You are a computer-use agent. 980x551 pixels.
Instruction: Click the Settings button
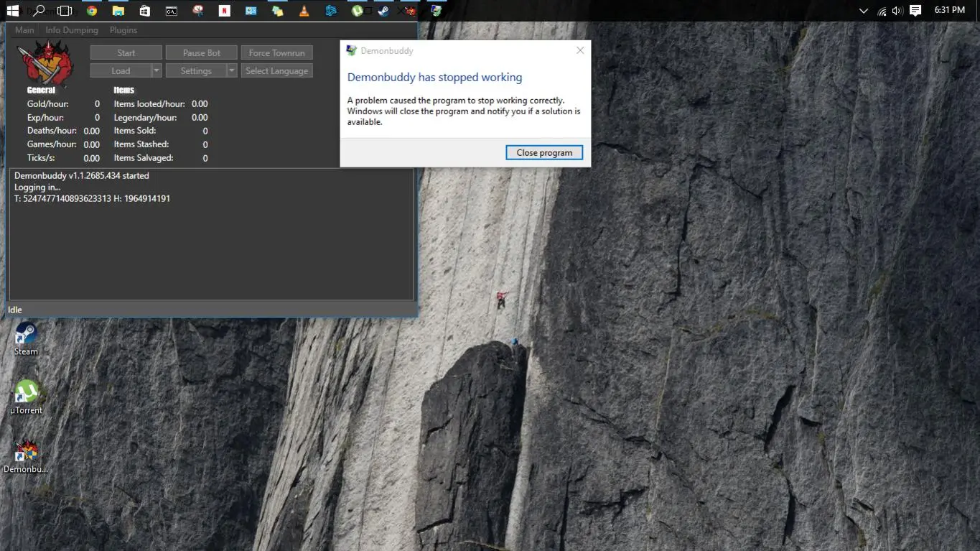[196, 71]
